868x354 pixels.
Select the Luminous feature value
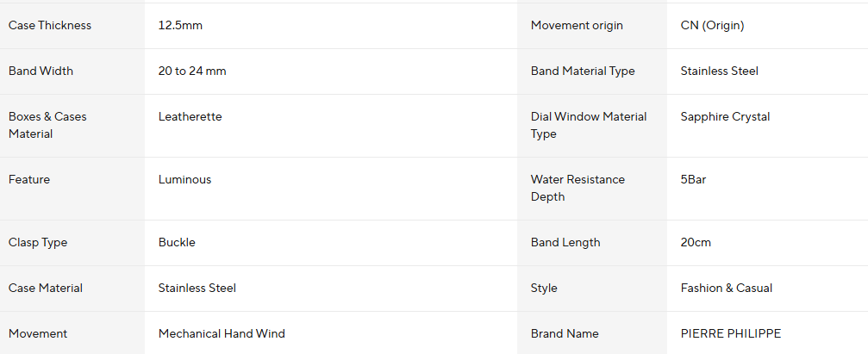[184, 180]
